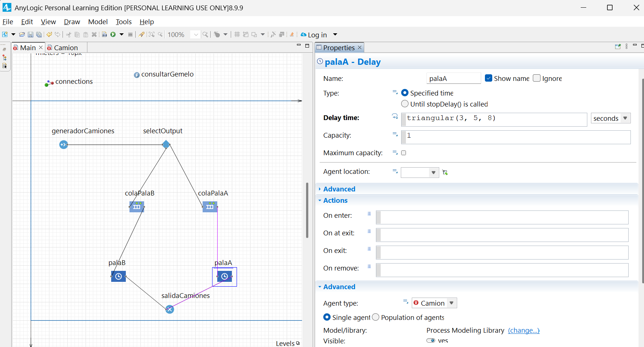Uncheck the Show name checkbox

489,78
